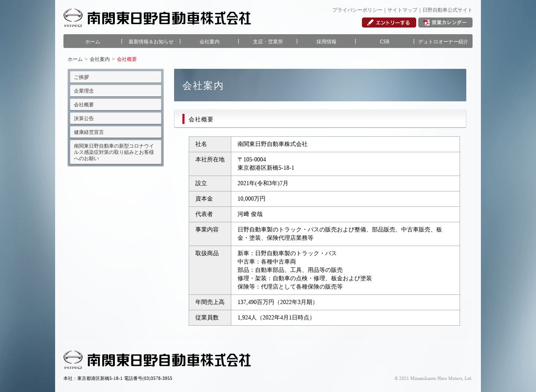
Task: Click the line 新車：日野自動車製のトラック・バス
Action: tap(287, 254)
